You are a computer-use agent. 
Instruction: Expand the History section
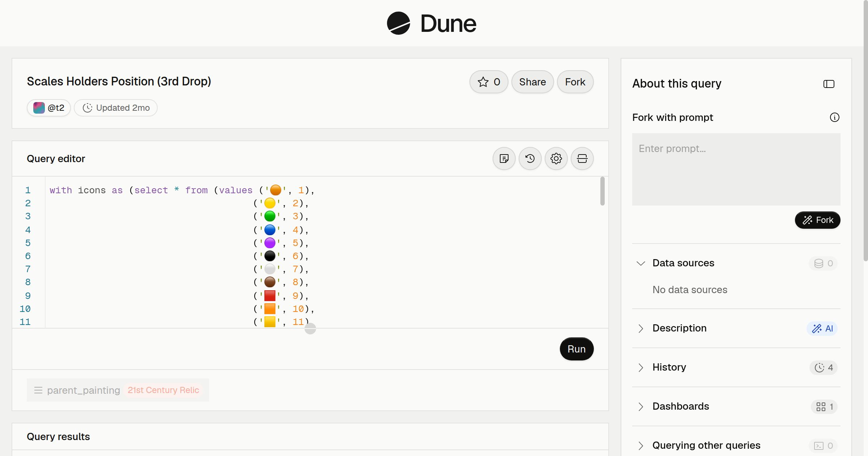tap(641, 367)
